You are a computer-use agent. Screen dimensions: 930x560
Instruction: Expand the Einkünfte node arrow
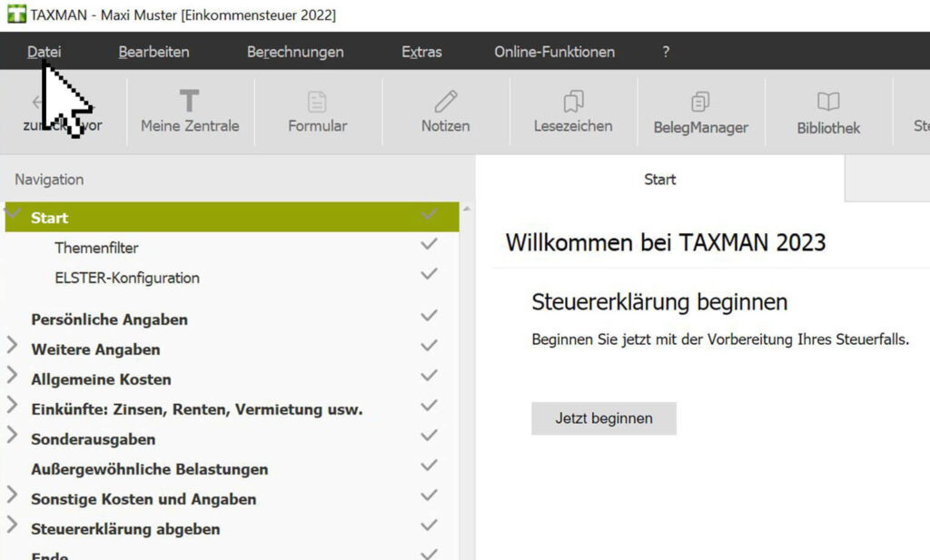coord(12,405)
